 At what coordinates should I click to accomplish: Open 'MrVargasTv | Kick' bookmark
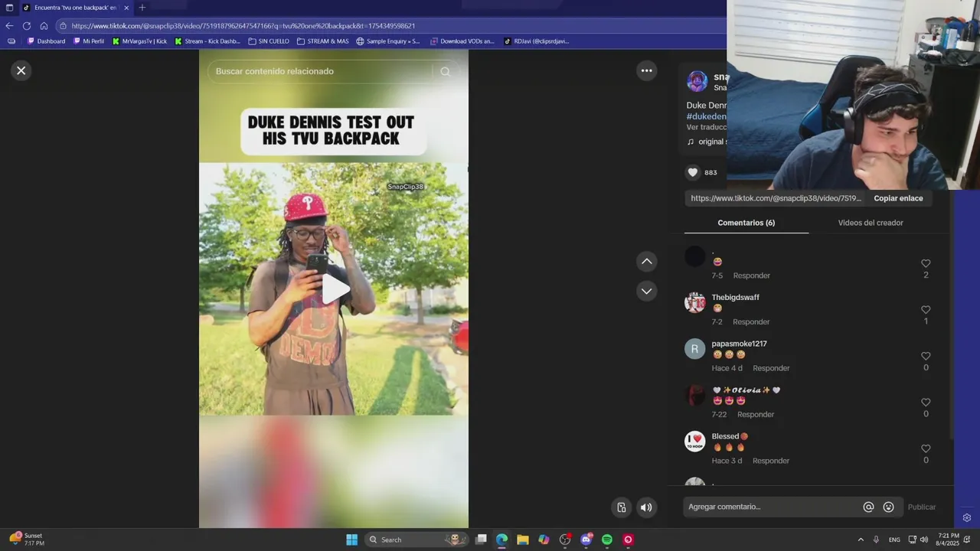pos(139,41)
